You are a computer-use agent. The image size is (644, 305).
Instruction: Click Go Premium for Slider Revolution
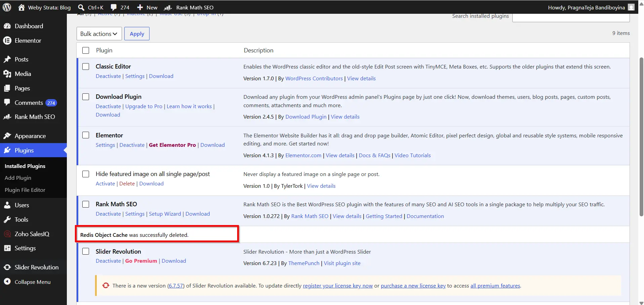tap(141, 261)
